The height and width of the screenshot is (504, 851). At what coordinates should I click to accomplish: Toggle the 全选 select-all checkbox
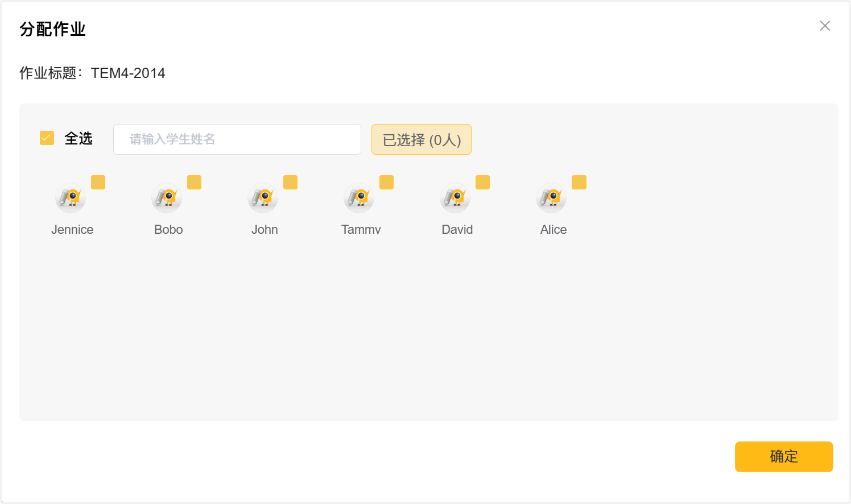(47, 138)
